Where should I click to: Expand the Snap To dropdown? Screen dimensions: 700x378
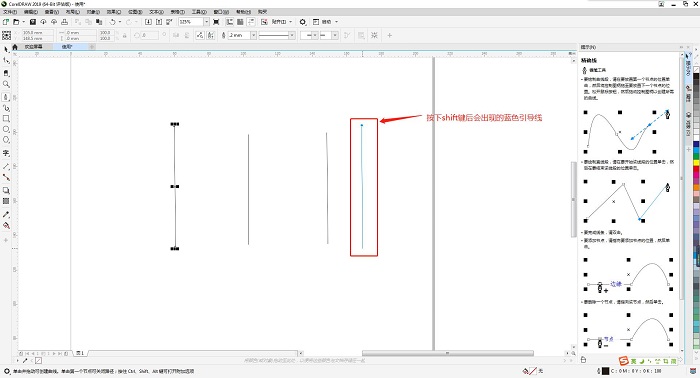pos(291,21)
